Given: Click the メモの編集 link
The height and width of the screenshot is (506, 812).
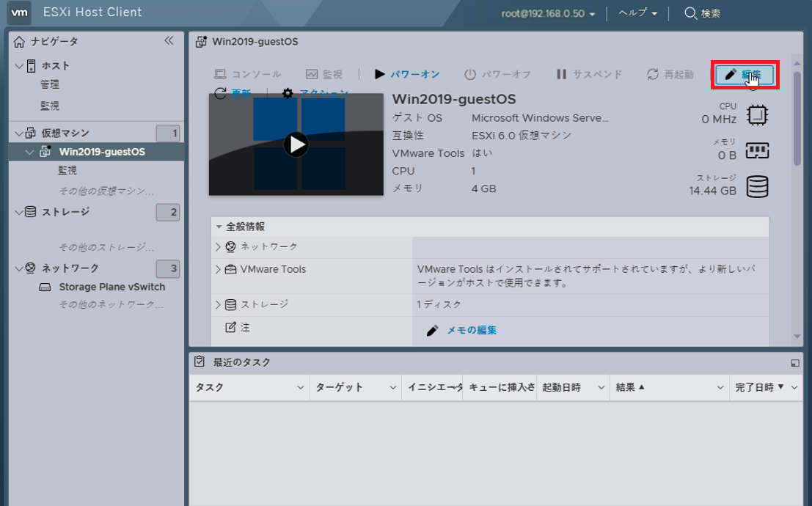Looking at the screenshot, I should (472, 330).
